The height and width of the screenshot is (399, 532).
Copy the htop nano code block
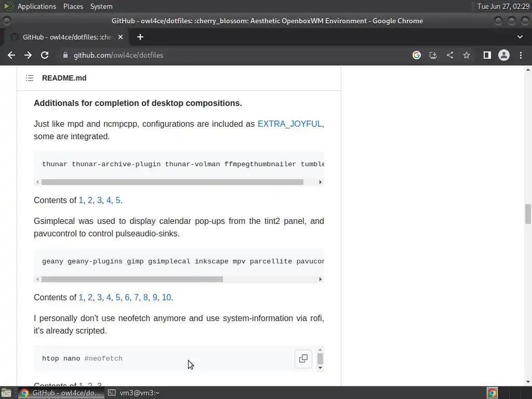click(303, 358)
